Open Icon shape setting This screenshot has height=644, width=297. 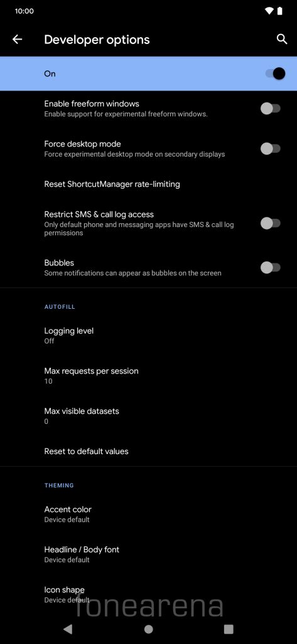148,594
